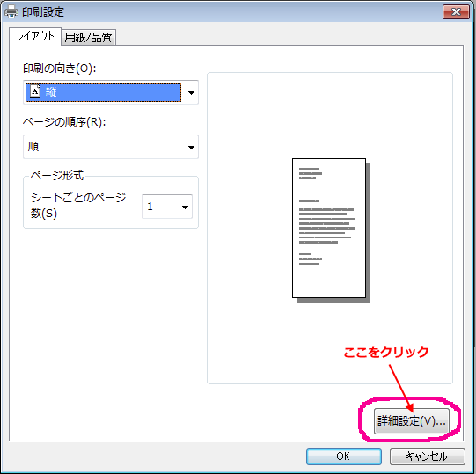Select the レイアウト tab
The width and height of the screenshot is (476, 474).
(35, 36)
